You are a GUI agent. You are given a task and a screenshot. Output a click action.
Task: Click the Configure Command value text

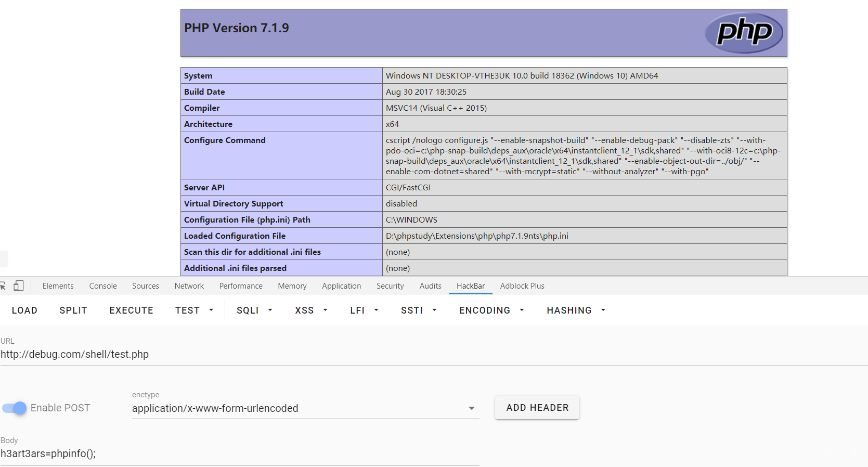(583, 155)
